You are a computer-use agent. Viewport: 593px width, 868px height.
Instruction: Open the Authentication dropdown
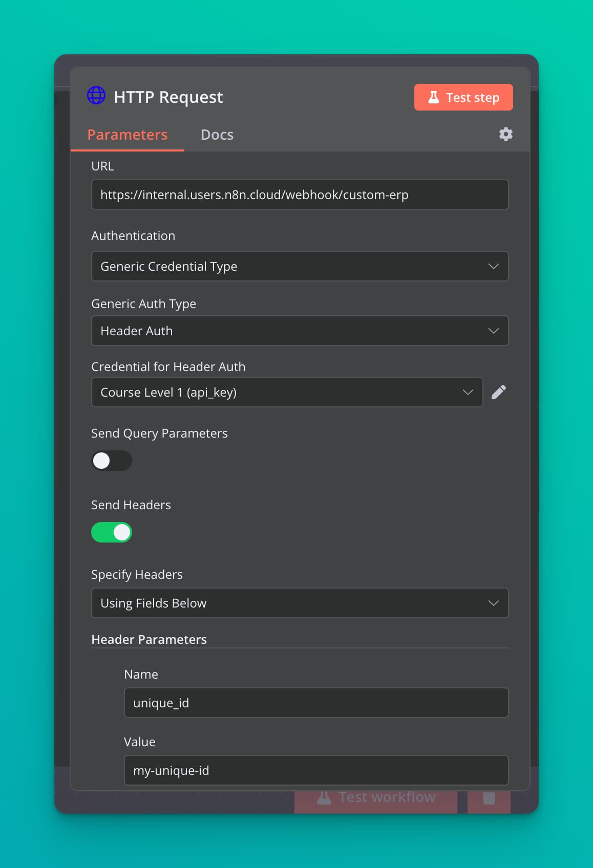coord(300,266)
